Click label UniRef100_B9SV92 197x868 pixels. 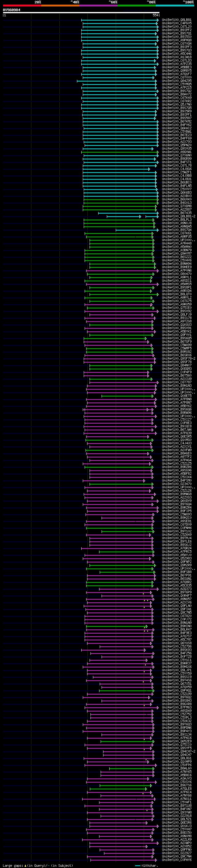click(x=177, y=311)
